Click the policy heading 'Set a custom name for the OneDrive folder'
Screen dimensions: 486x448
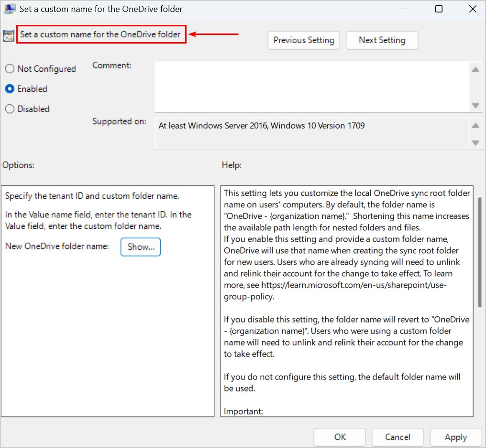pos(100,34)
